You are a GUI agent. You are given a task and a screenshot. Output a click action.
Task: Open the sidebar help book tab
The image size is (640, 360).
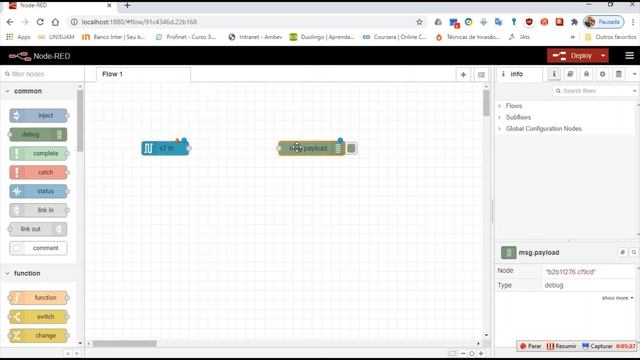click(x=570, y=74)
